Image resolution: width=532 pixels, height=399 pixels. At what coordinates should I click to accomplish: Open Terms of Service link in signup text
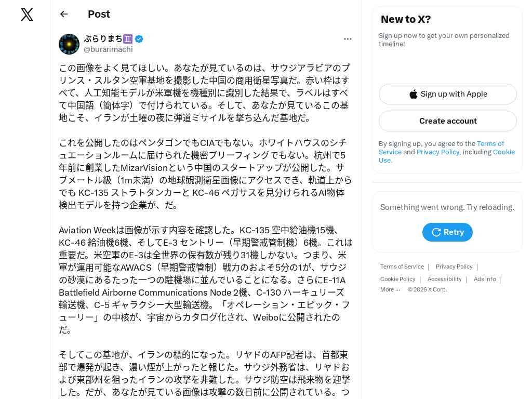coord(441,148)
